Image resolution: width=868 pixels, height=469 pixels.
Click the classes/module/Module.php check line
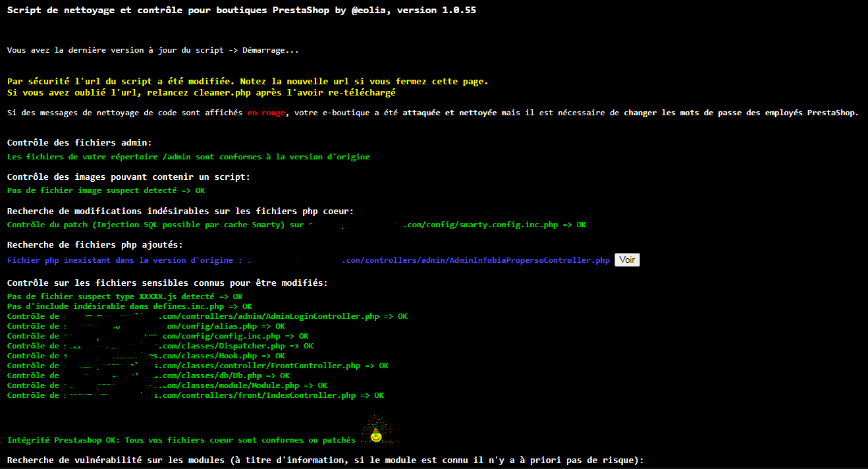(x=167, y=385)
